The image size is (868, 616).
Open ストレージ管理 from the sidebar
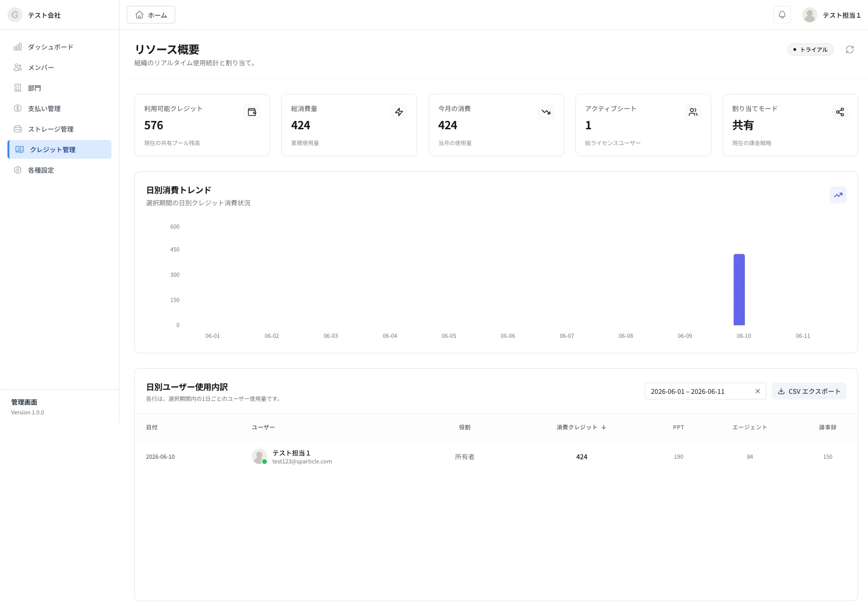tap(60, 129)
